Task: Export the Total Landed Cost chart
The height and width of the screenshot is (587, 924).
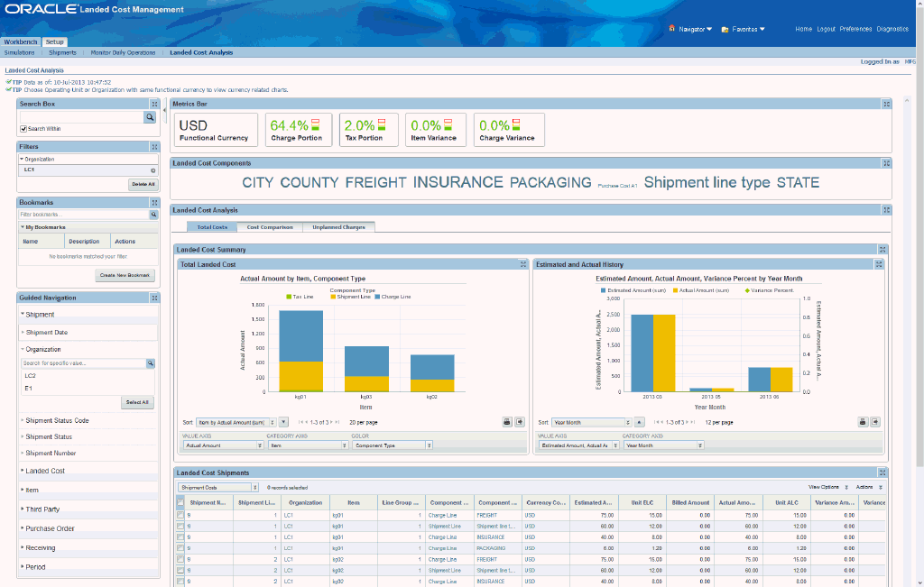Action: point(520,422)
